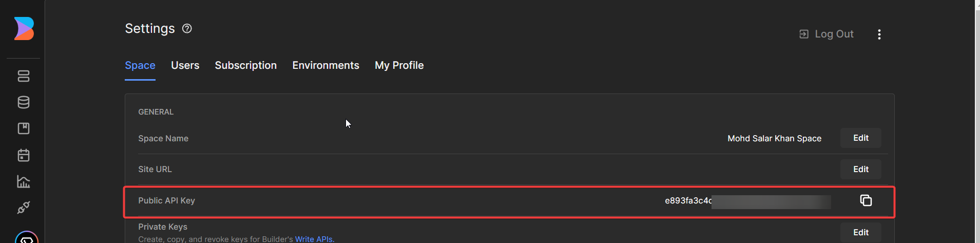Screen dimensions: 980x243
Task: Switch to the Users tab
Action: point(185,65)
